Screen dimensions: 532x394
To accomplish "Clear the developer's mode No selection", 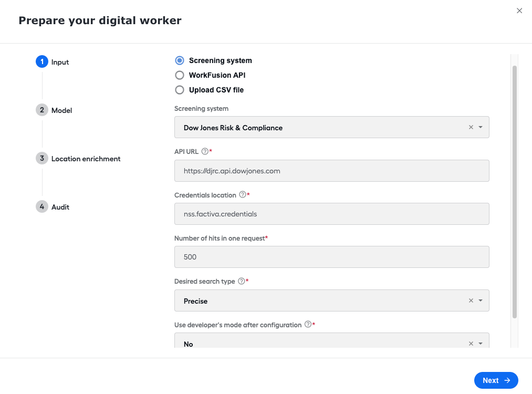I will [471, 344].
